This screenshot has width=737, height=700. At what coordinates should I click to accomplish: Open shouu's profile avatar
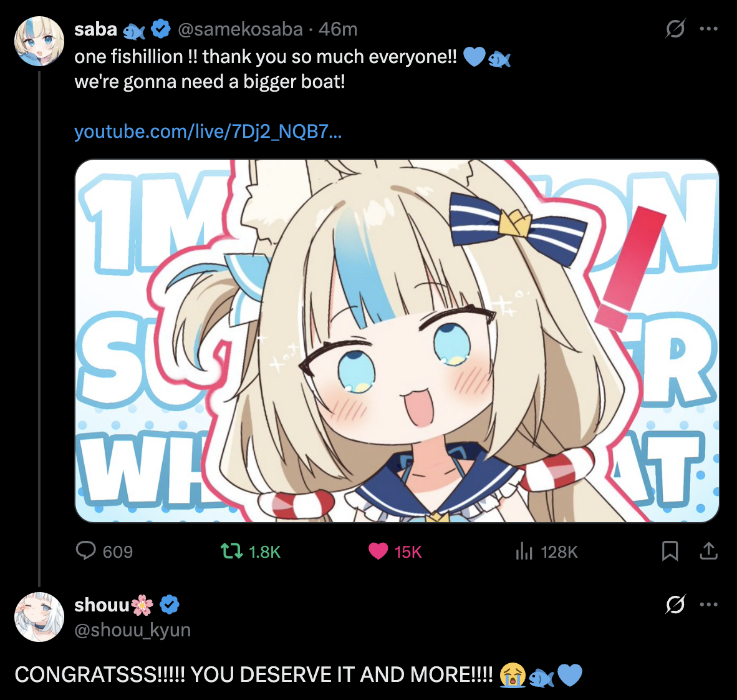click(39, 617)
